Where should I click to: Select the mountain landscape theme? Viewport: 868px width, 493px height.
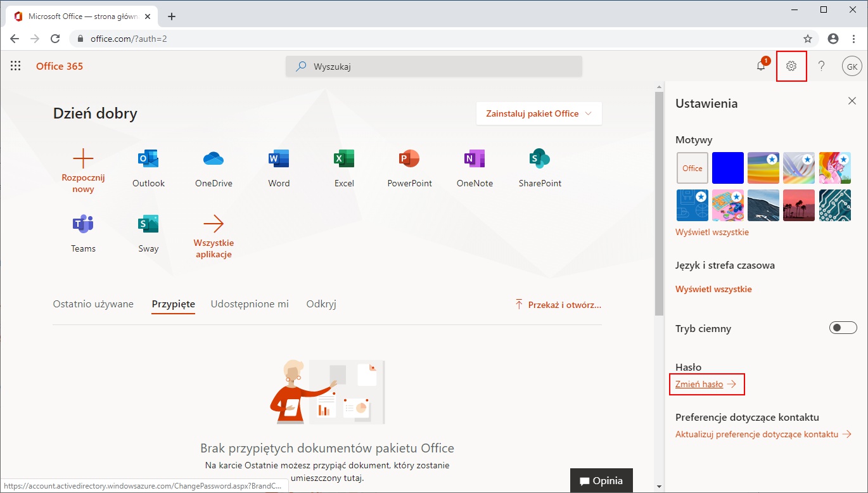[x=763, y=205]
